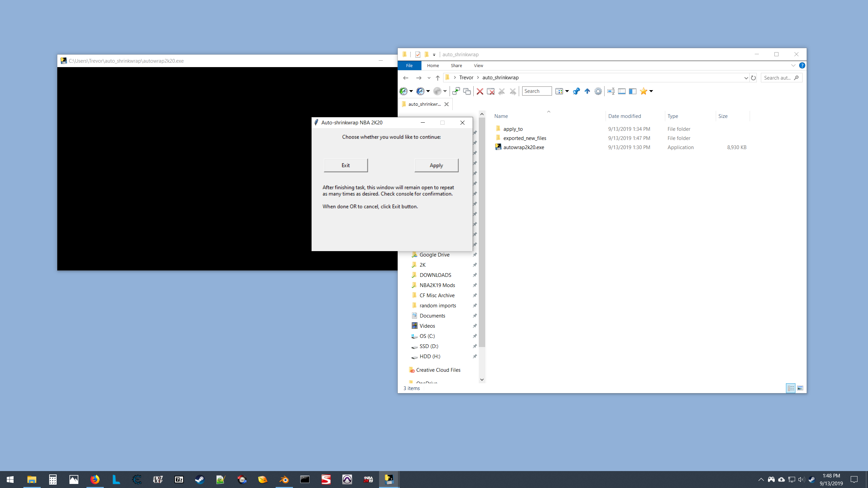Click Trevor in the address breadcrumb

click(x=466, y=78)
